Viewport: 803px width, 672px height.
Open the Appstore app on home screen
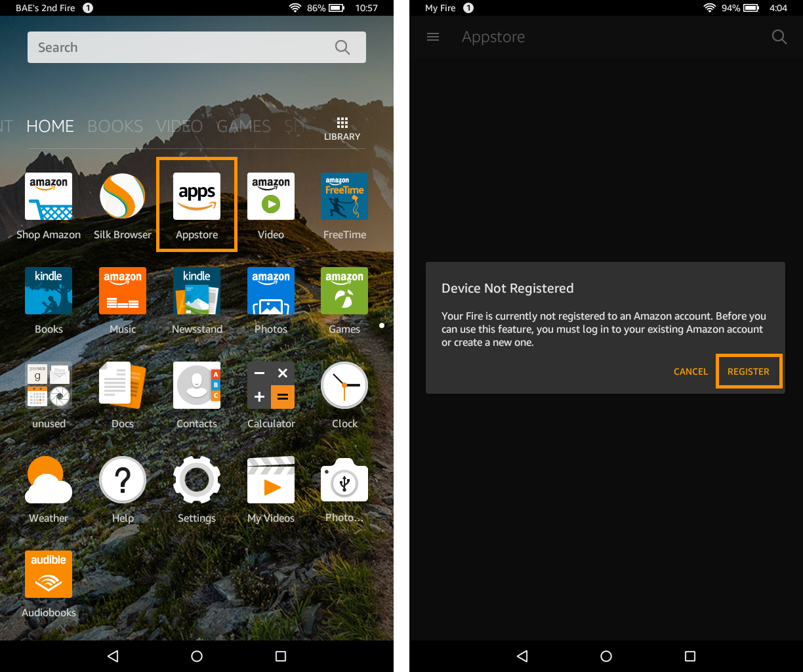tap(197, 196)
